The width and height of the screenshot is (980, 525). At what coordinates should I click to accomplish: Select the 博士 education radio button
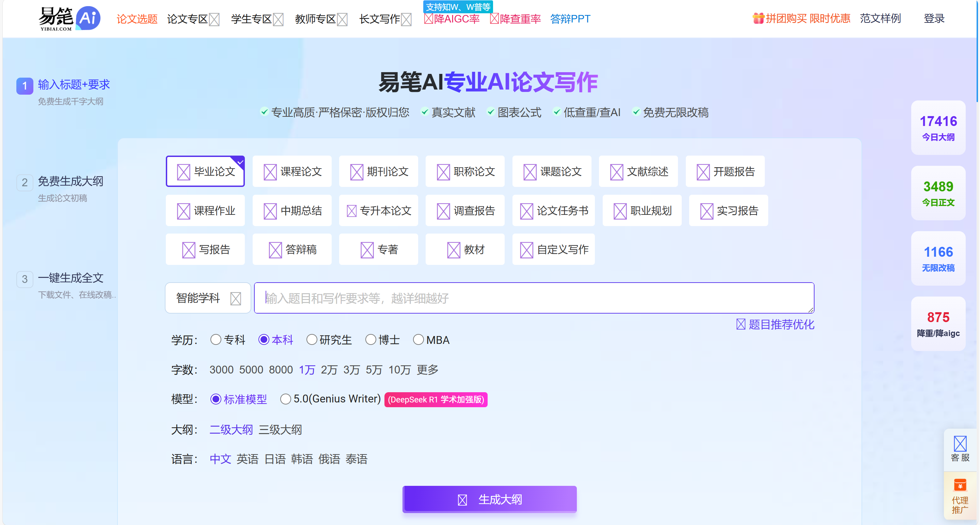tap(370, 339)
